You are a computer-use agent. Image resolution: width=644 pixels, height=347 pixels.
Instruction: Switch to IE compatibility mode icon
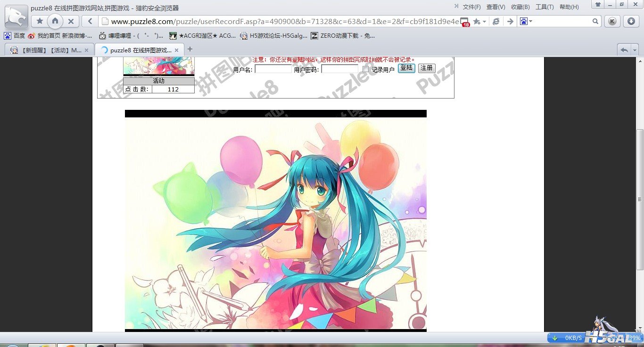pos(496,21)
